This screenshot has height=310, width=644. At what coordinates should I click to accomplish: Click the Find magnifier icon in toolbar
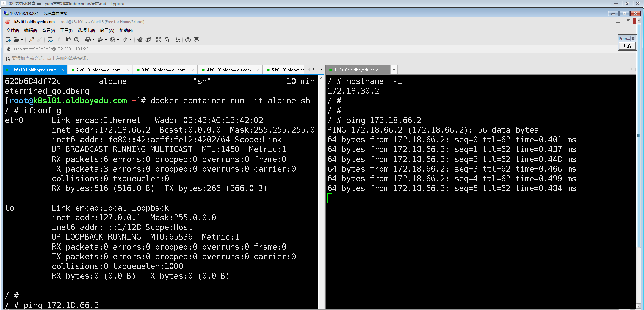[76, 40]
